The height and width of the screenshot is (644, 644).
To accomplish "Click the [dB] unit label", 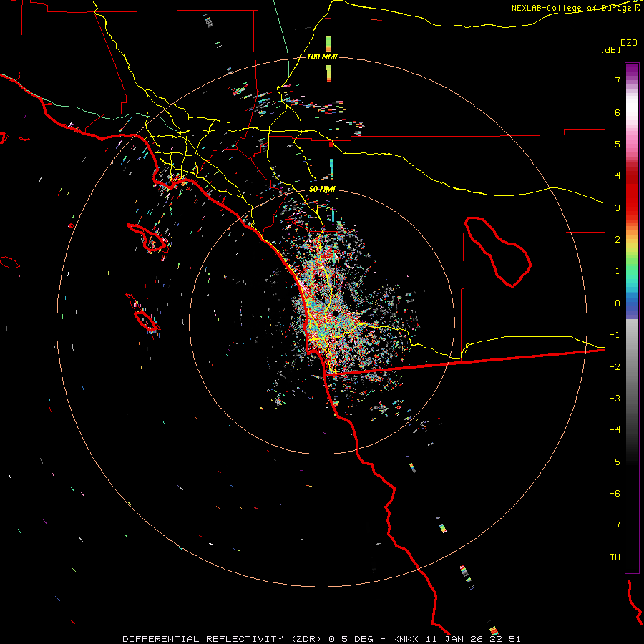I will click(610, 49).
